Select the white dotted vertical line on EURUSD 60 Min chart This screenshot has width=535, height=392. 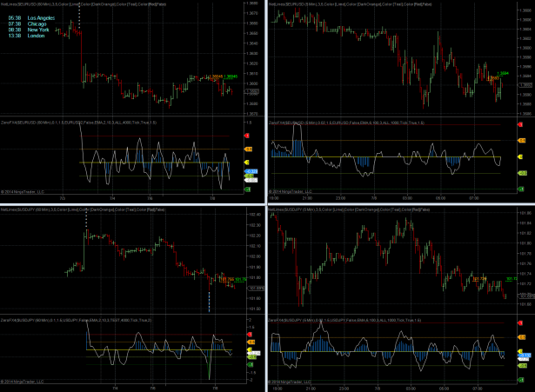pos(79,16)
